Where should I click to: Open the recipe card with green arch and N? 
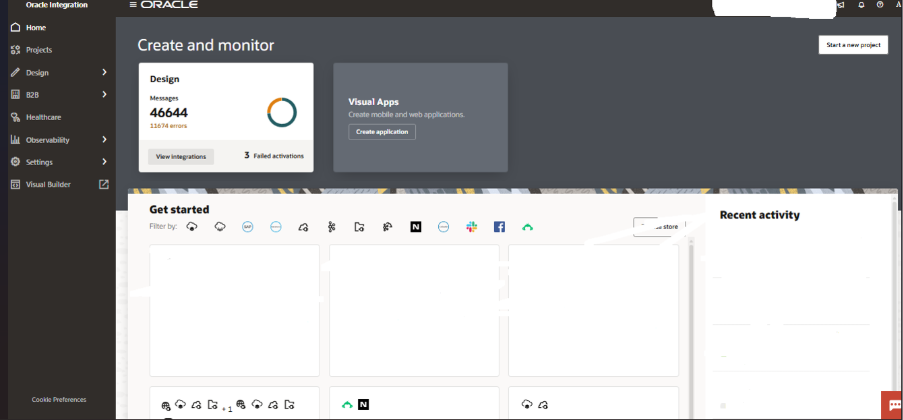click(414, 403)
